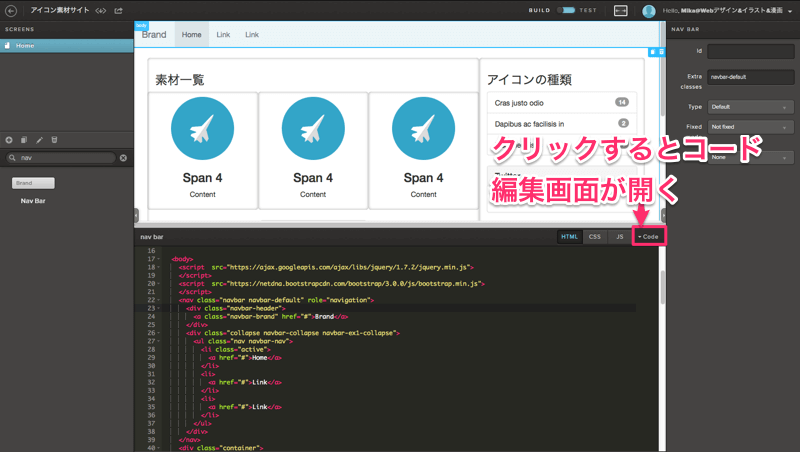Click the share icon next to project title
800x452 pixels.
118,11
